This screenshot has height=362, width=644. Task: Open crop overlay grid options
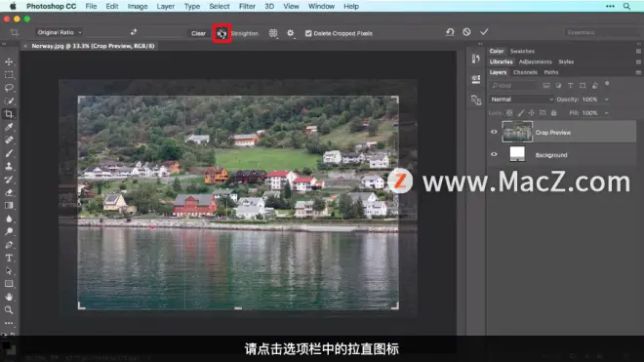[273, 33]
